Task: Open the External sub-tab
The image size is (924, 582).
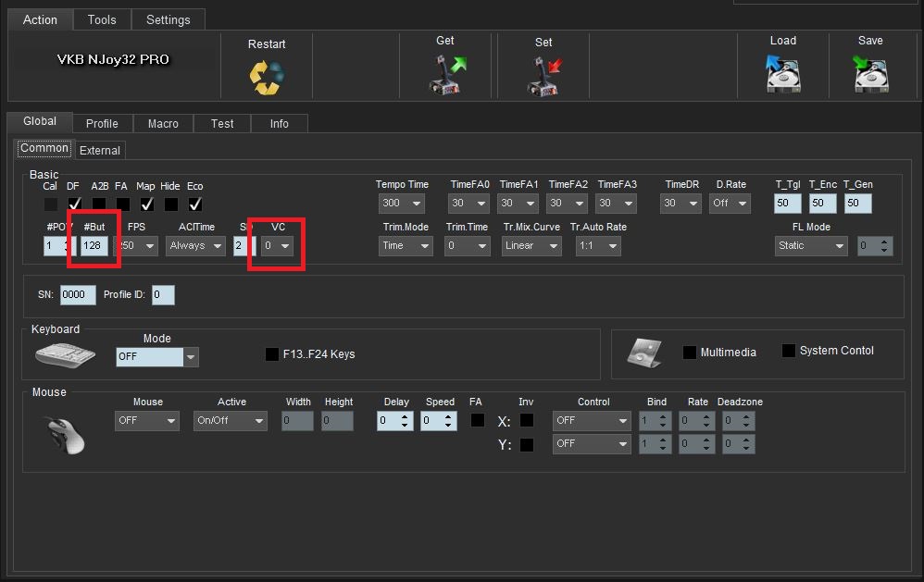Action: [100, 150]
